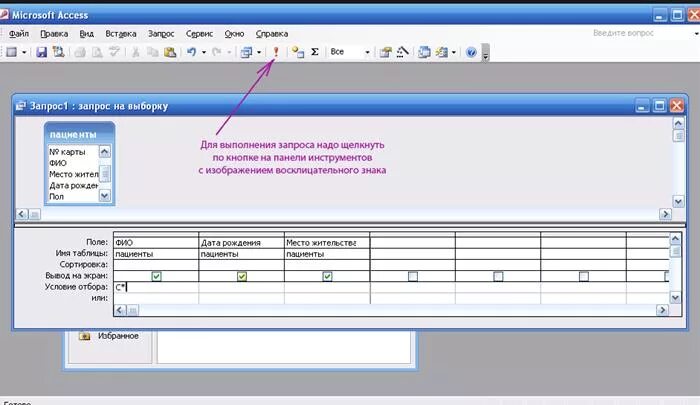
Task: Click the Print toolbar icon
Action: 80,52
